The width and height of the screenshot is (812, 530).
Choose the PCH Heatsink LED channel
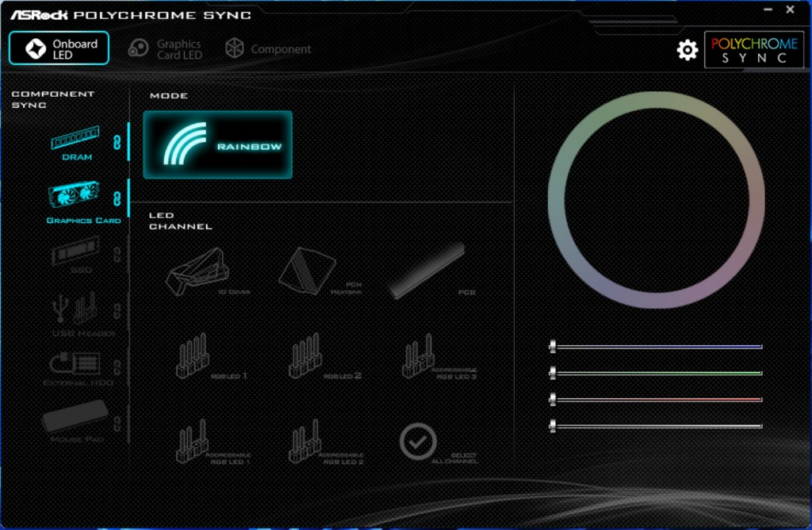click(x=308, y=271)
